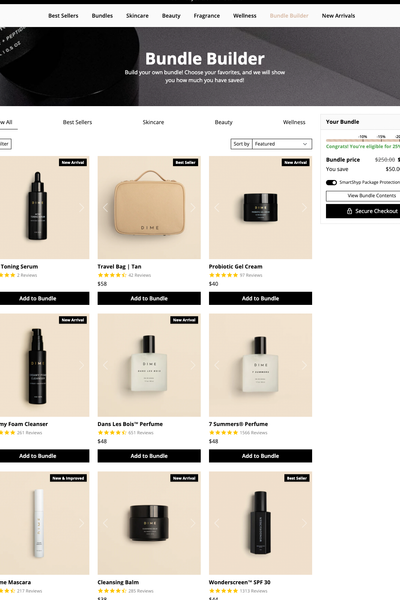Click View Bundle Contents button
The width and height of the screenshot is (400, 600).
pyautogui.click(x=363, y=196)
